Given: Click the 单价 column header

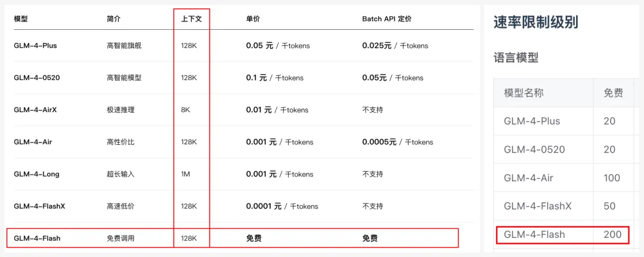Looking at the screenshot, I should click(x=253, y=19).
